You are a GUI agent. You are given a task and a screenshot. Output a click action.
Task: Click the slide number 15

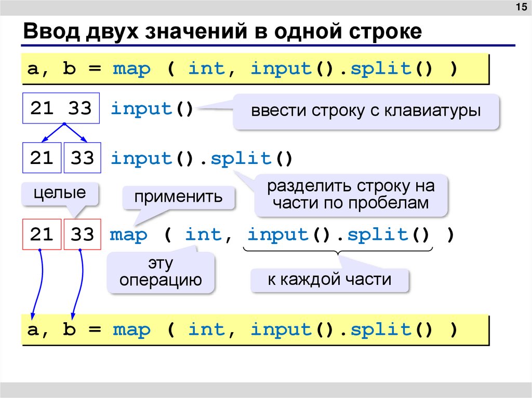(521, 7)
